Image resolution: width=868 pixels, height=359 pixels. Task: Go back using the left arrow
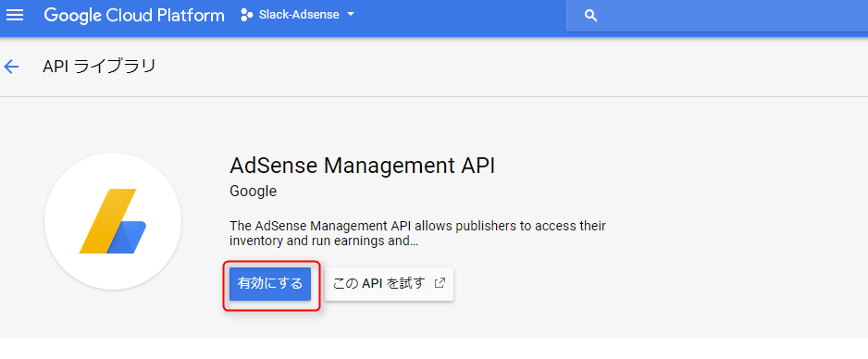[x=11, y=67]
